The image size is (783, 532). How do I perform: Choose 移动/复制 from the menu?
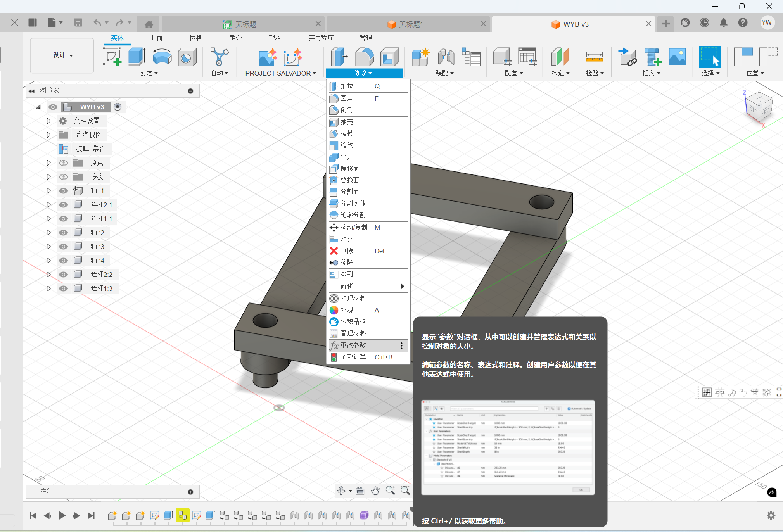coord(368,228)
